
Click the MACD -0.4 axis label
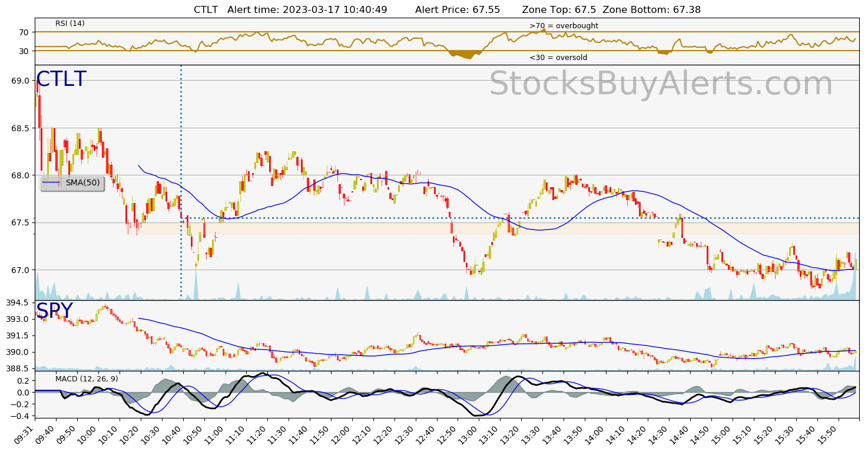click(19, 416)
